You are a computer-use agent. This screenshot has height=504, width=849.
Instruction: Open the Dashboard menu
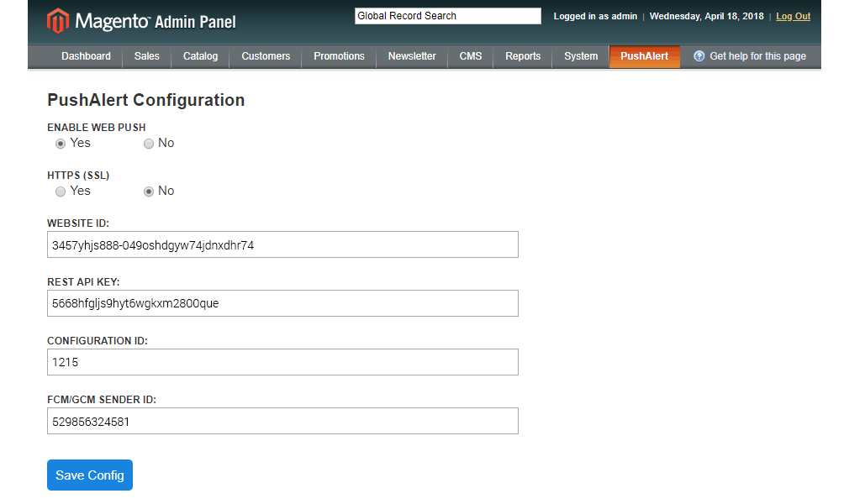pos(86,56)
